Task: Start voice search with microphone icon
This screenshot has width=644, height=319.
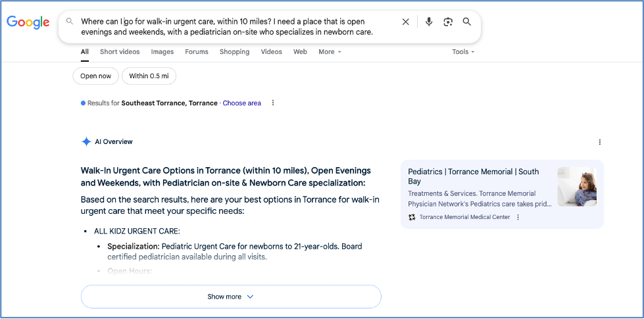Action: [x=429, y=22]
